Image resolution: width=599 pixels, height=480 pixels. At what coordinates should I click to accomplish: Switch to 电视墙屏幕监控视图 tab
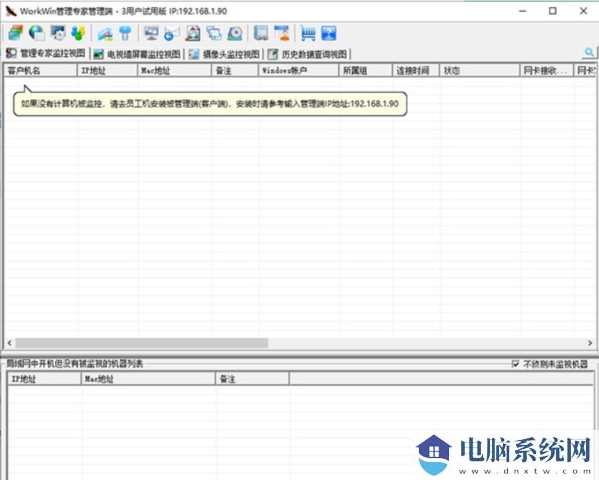tap(137, 54)
